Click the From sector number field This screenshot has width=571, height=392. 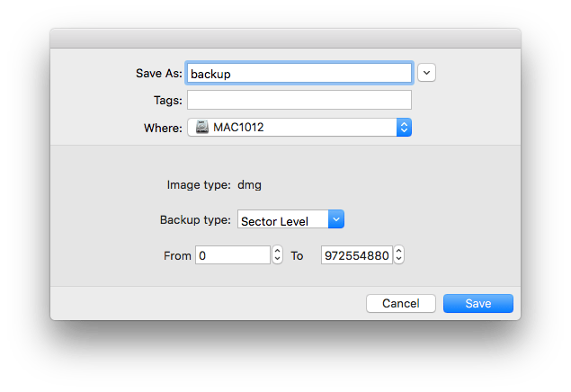point(232,255)
